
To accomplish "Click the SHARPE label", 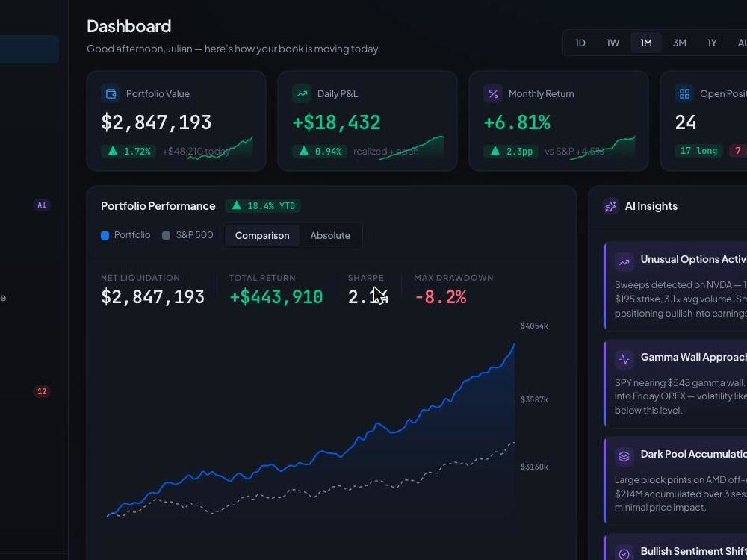I will click(x=365, y=278).
